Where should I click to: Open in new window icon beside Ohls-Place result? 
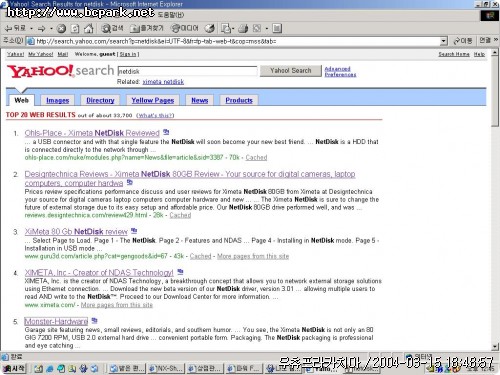tap(166, 132)
